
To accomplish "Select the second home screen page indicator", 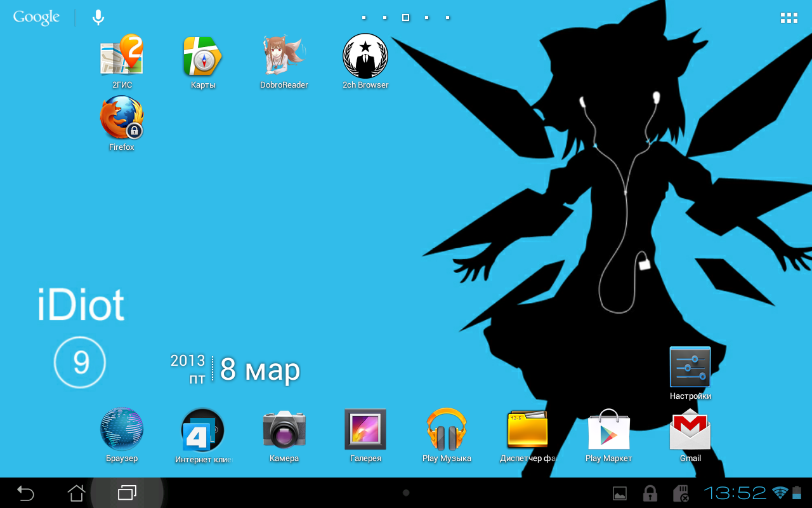I will pyautogui.click(x=384, y=18).
